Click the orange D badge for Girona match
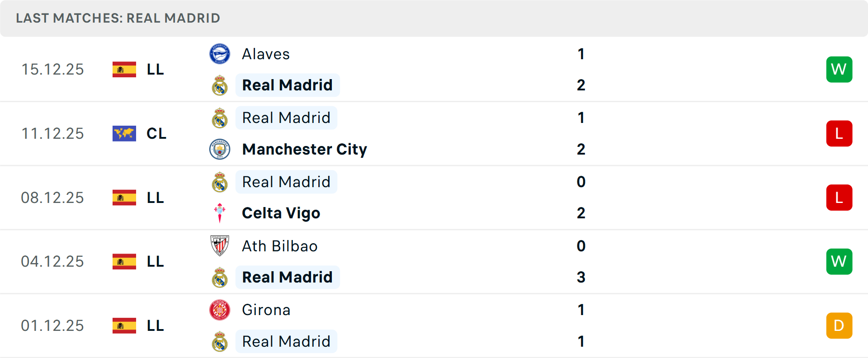Screen dimensions: 868x358 pyautogui.click(x=839, y=326)
